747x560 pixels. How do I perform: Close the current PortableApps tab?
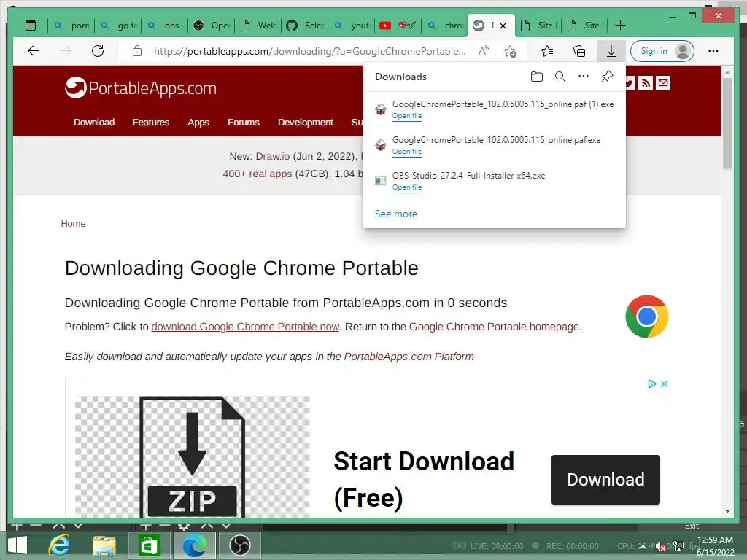(503, 26)
